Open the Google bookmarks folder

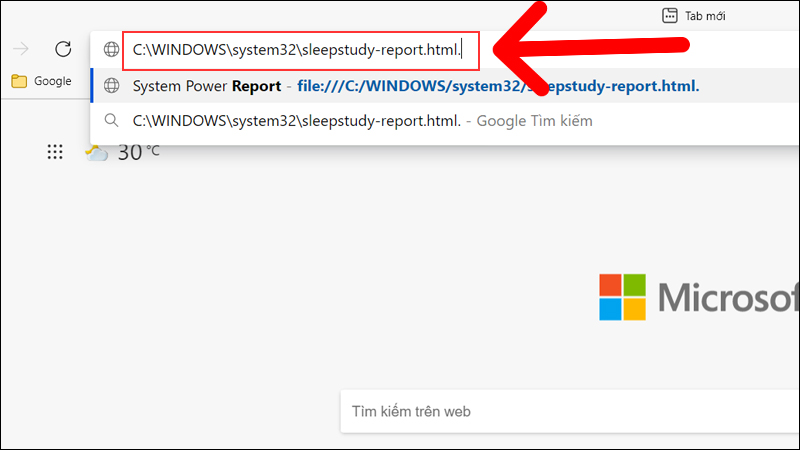[x=41, y=81]
